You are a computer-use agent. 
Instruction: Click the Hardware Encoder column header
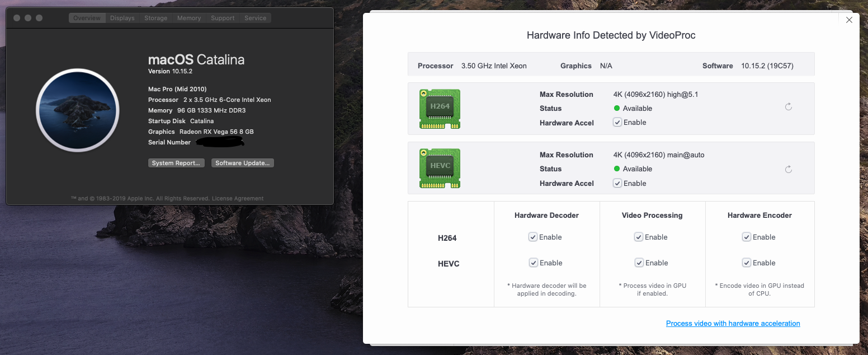tap(759, 215)
